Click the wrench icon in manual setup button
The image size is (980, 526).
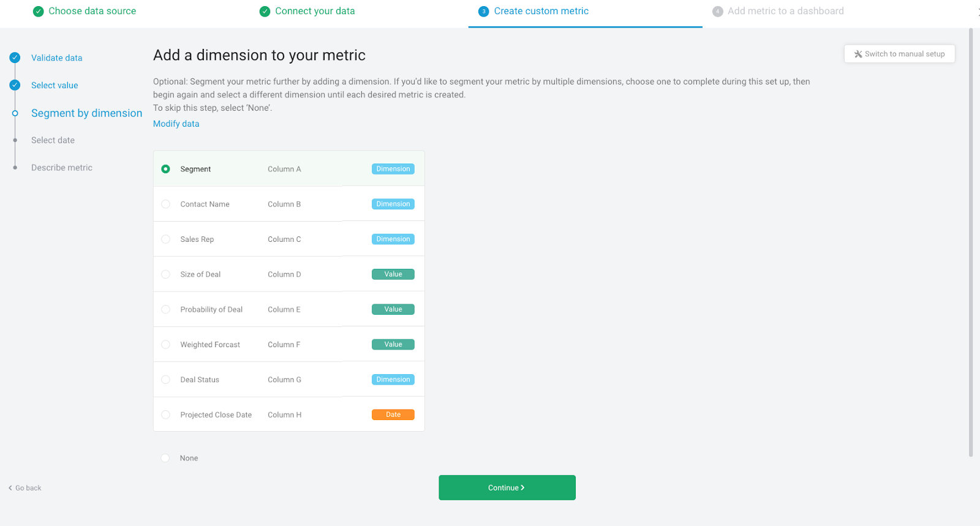pyautogui.click(x=858, y=54)
